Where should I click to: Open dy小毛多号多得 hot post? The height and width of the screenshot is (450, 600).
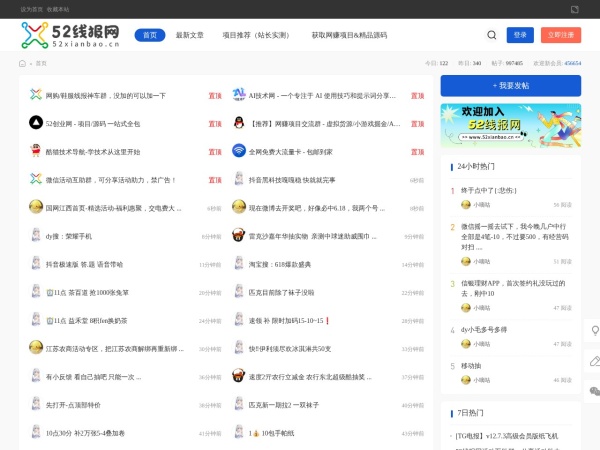click(x=484, y=329)
